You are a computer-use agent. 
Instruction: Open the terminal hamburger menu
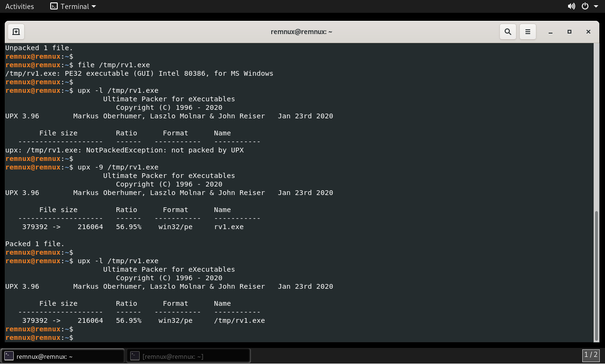[527, 32]
